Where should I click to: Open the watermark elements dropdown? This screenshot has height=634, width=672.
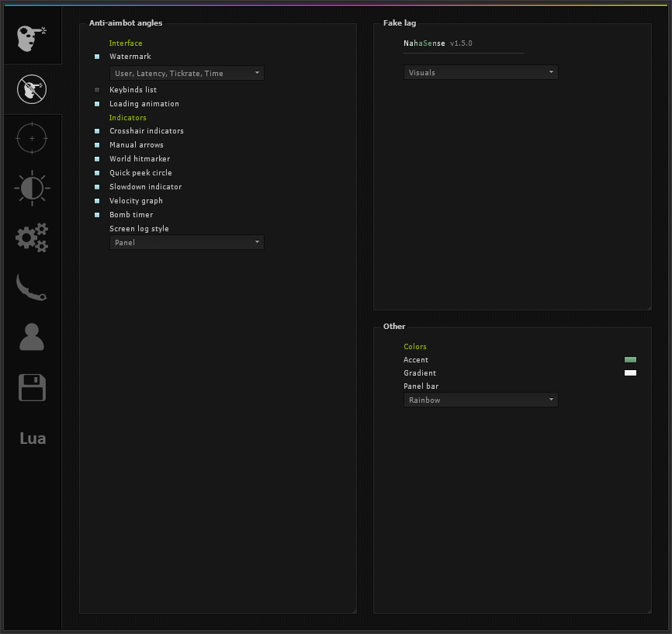pos(187,73)
